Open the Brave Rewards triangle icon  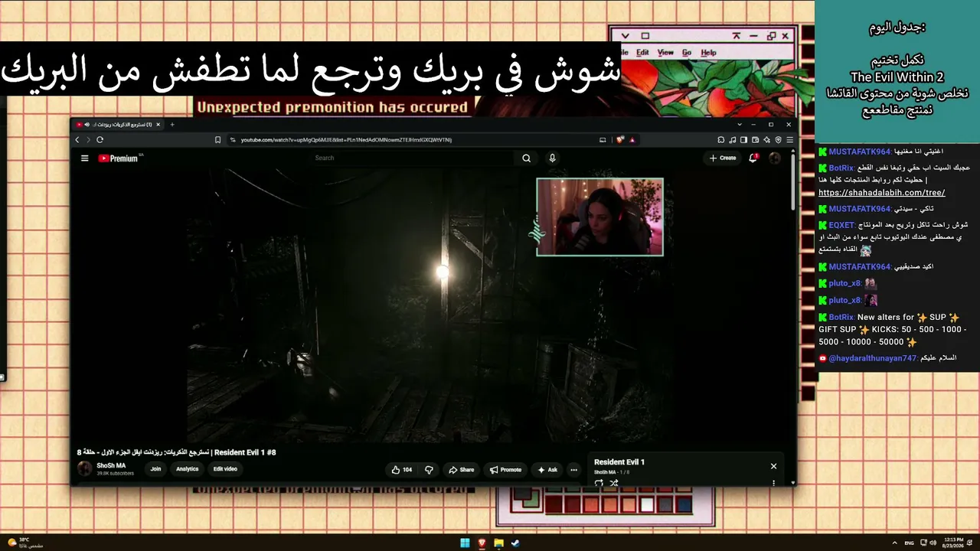632,140
